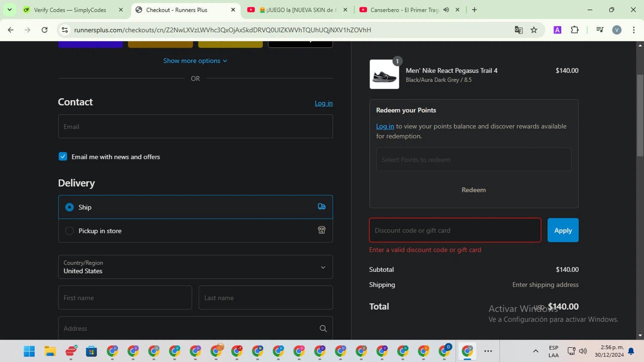The image size is (644, 362).
Task: Click the store pickup icon
Action: pos(322,230)
